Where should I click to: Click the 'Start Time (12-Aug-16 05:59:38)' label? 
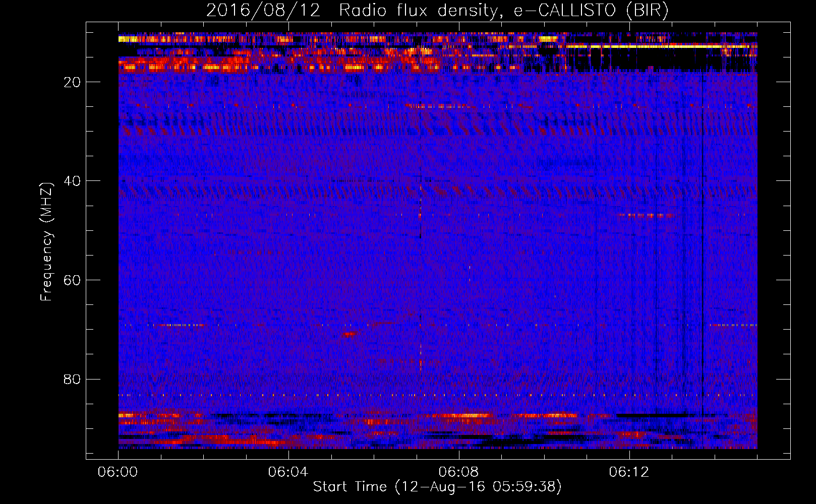click(437, 487)
